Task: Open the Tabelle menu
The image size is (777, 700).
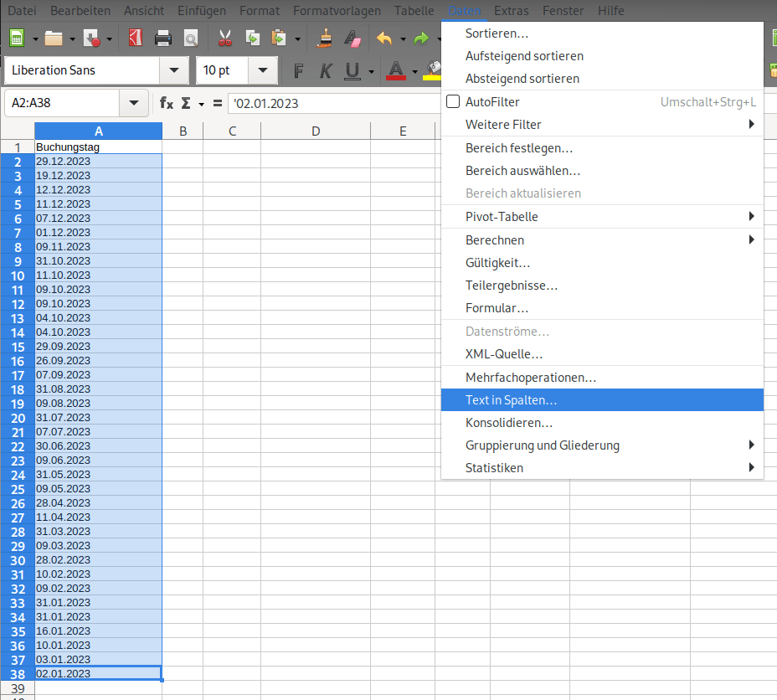Action: pyautogui.click(x=414, y=10)
